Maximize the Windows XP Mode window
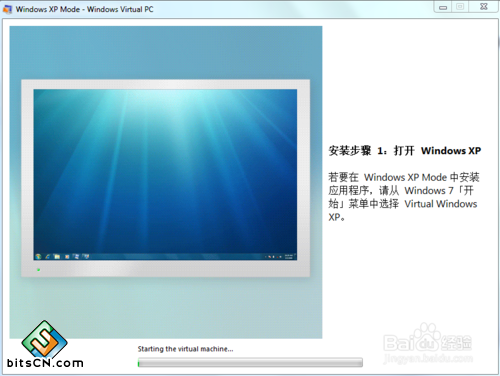This screenshot has width=500, height=376. pyautogui.click(x=460, y=7)
